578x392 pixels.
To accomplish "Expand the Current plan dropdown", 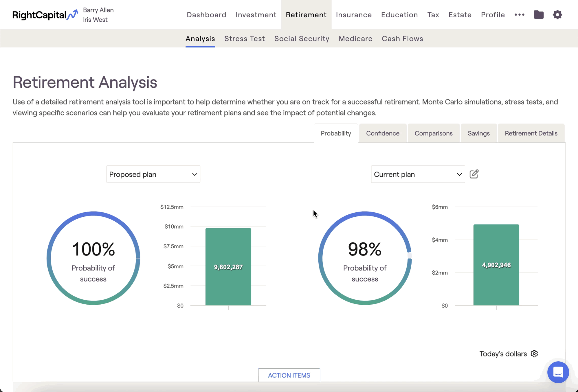I will point(418,174).
